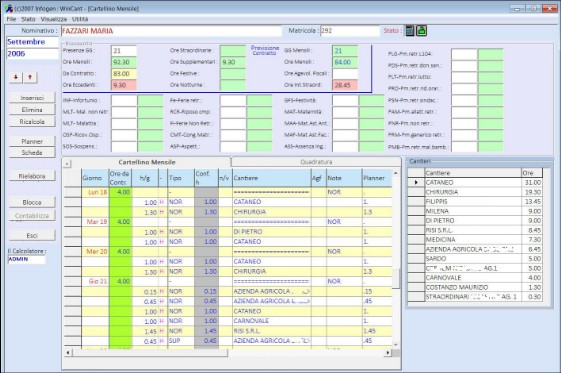561x373 pixels.
Task: Select SARDO row in Cantieri list
Action: [475, 259]
